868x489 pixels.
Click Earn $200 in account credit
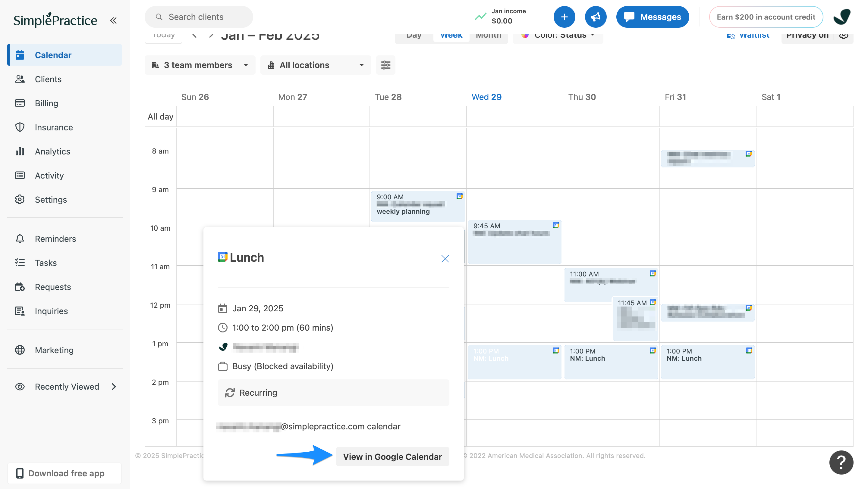coord(766,17)
